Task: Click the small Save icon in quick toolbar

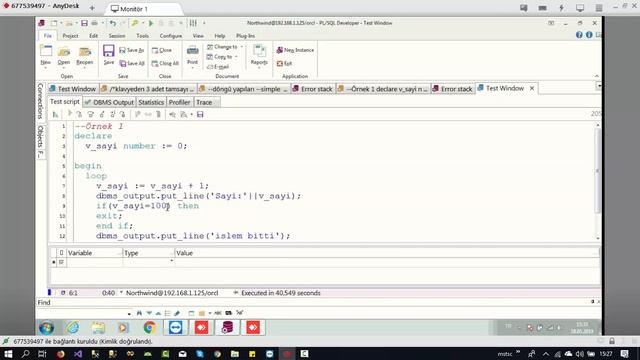Action: pos(84,23)
